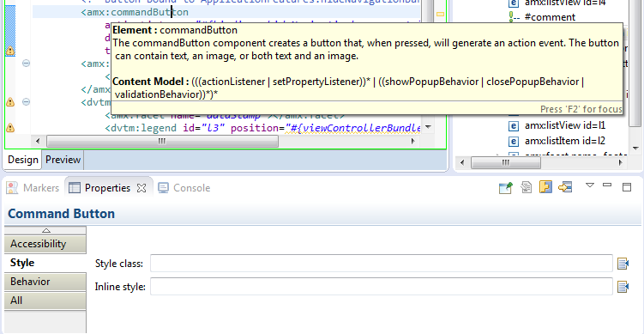
Task: Click the Inline style input field
Action: point(382,286)
